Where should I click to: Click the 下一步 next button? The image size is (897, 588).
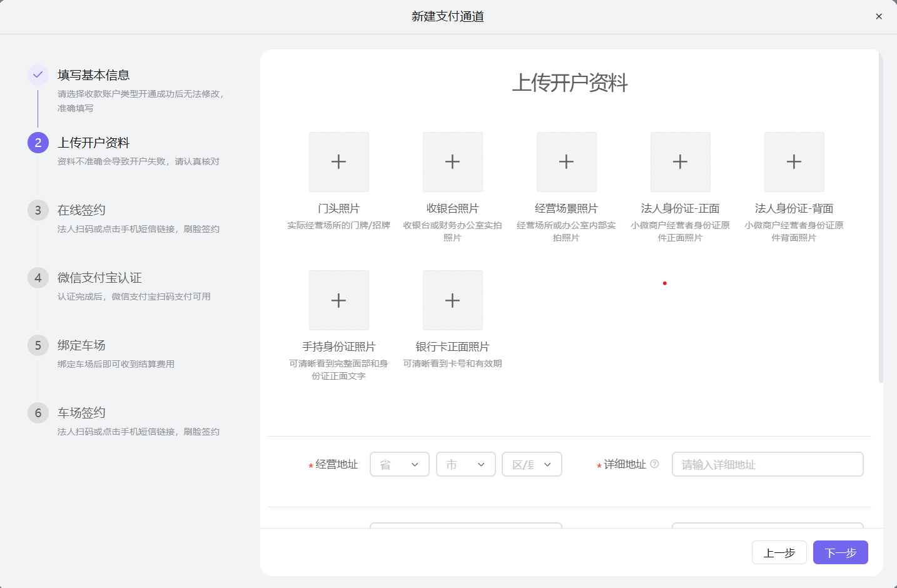coord(840,552)
